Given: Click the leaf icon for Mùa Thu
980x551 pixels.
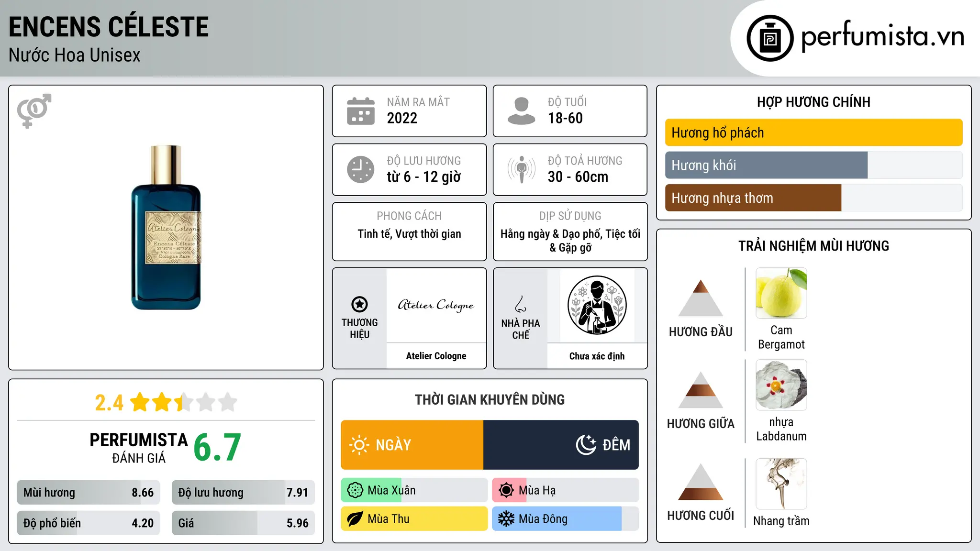Looking at the screenshot, I should 355,519.
